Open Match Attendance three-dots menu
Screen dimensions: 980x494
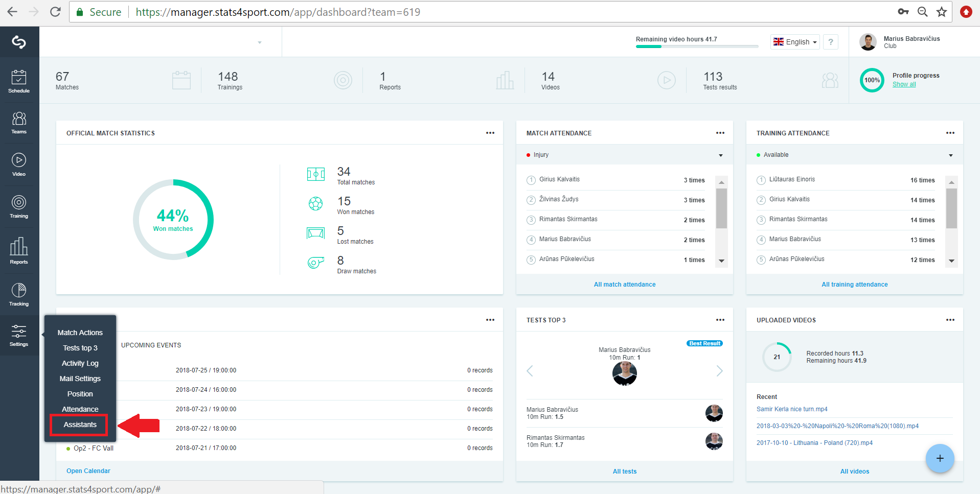[720, 133]
